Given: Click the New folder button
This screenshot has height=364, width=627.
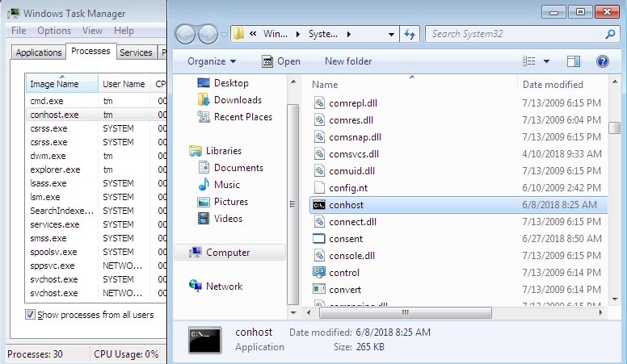Looking at the screenshot, I should [x=348, y=61].
